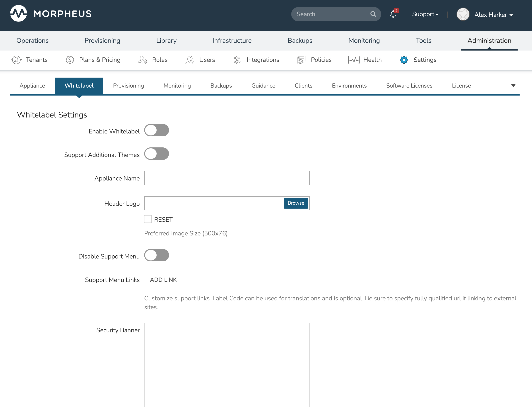The width and height of the screenshot is (532, 407).
Task: Open the Health monitor icon
Action: pyautogui.click(x=354, y=60)
